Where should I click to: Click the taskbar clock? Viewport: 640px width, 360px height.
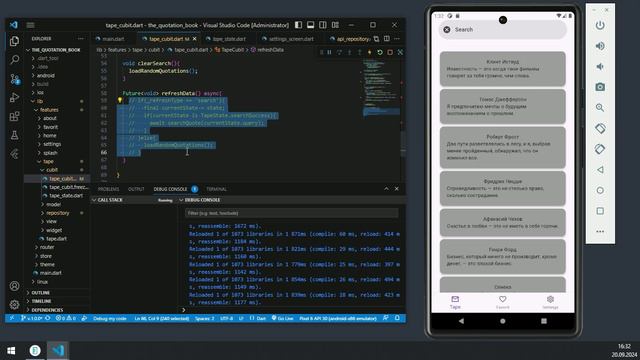pos(624,351)
